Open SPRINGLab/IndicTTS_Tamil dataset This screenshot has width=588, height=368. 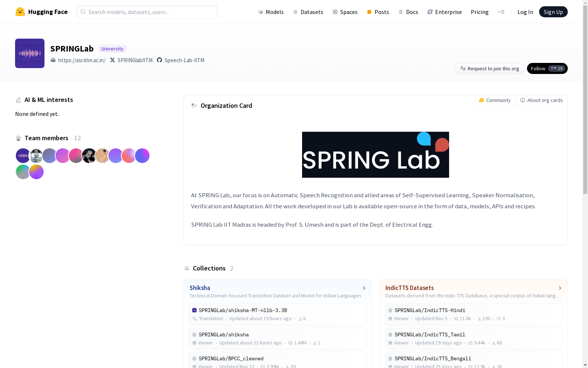click(473, 339)
